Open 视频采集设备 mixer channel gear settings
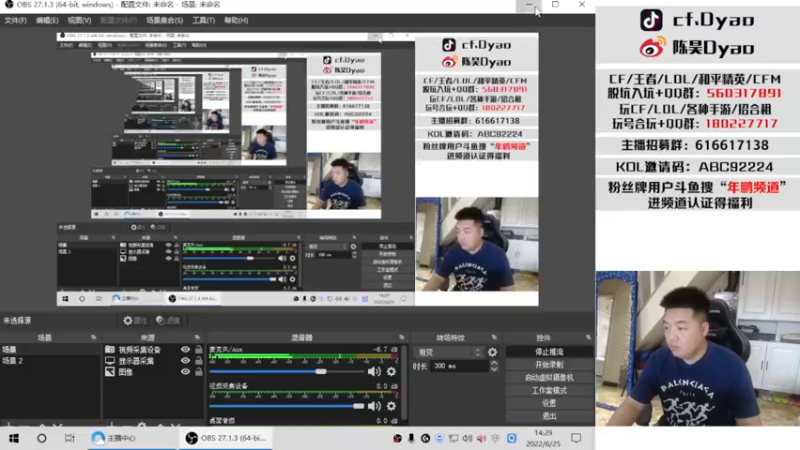Image resolution: width=800 pixels, height=450 pixels. [391, 406]
